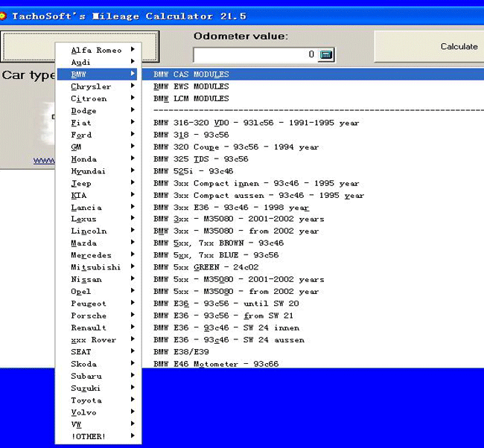Open the Subaru submenu
The image size is (484, 448).
coord(98,376)
